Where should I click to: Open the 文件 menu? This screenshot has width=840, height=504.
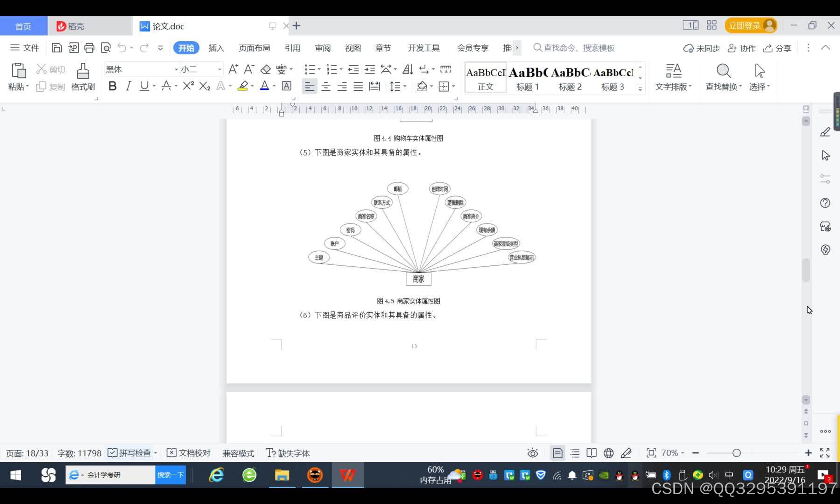point(25,48)
